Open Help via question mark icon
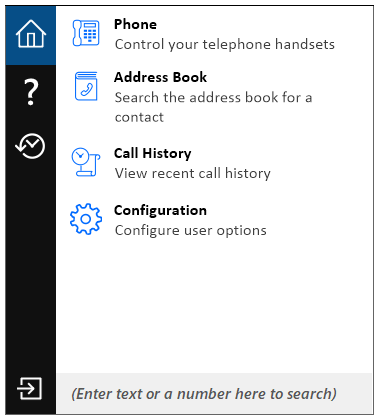This screenshot has height=418, width=378. [31, 92]
